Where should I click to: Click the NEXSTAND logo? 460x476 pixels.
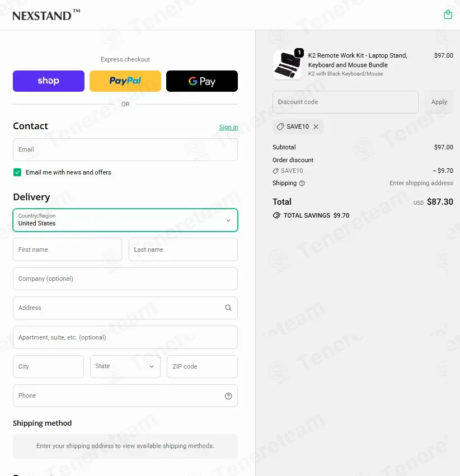(46, 15)
